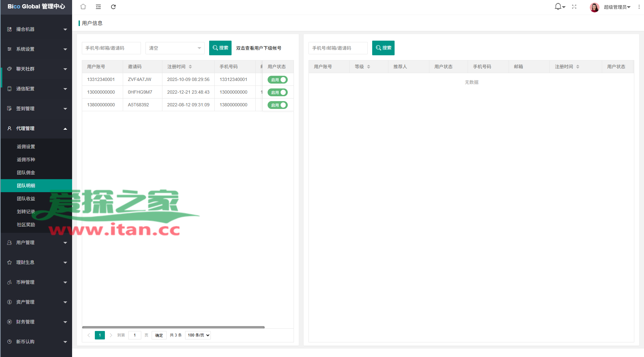Open 返佣设置 submenu item
Viewport: 644px width, 357px height.
click(x=26, y=147)
